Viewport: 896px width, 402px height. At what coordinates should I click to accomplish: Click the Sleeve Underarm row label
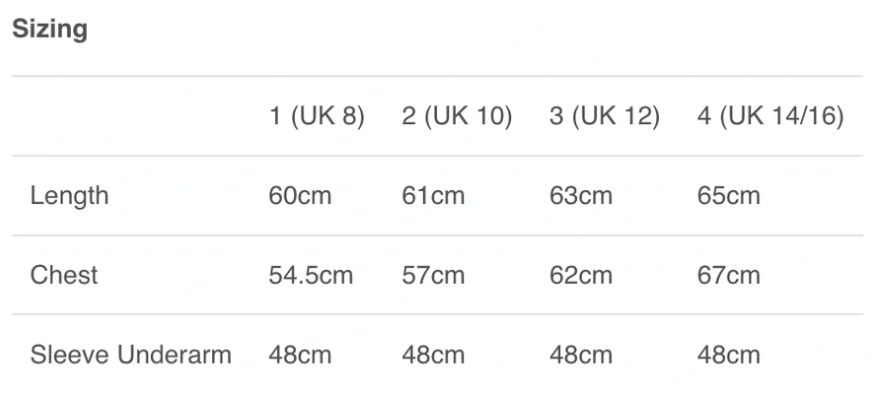coord(131,354)
